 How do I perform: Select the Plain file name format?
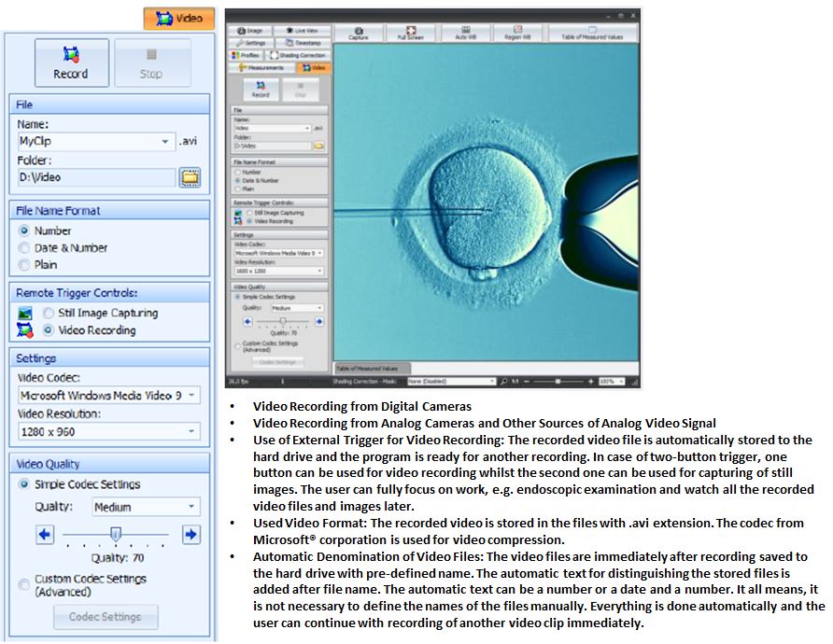[25, 264]
